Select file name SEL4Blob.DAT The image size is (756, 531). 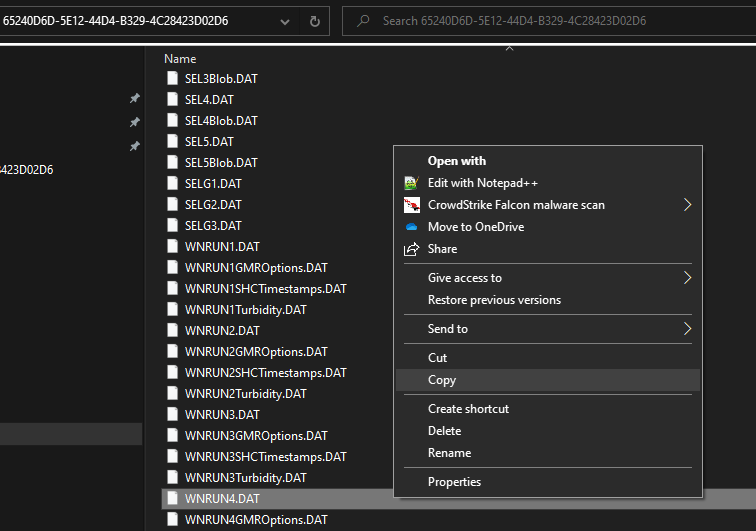pyautogui.click(x=221, y=121)
